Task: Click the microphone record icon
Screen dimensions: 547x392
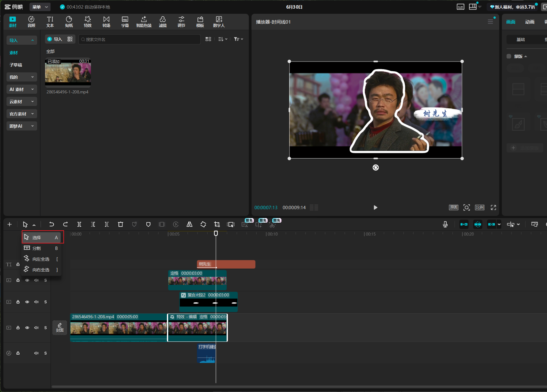Action: pos(445,224)
